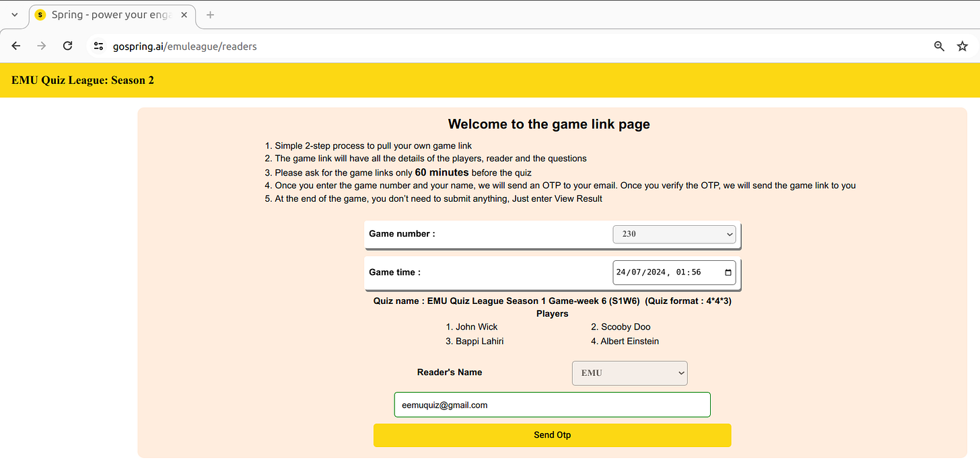Open the zoom magnifier in address bar

(939, 46)
